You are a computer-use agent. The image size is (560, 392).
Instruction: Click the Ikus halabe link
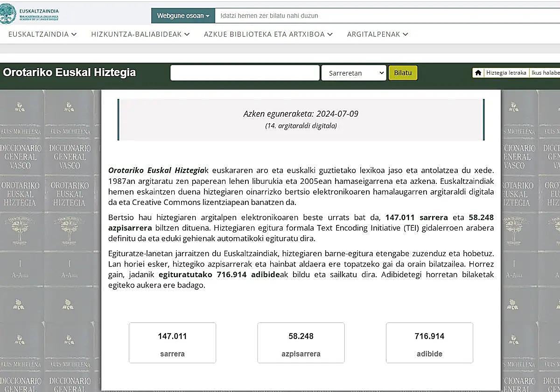click(546, 73)
